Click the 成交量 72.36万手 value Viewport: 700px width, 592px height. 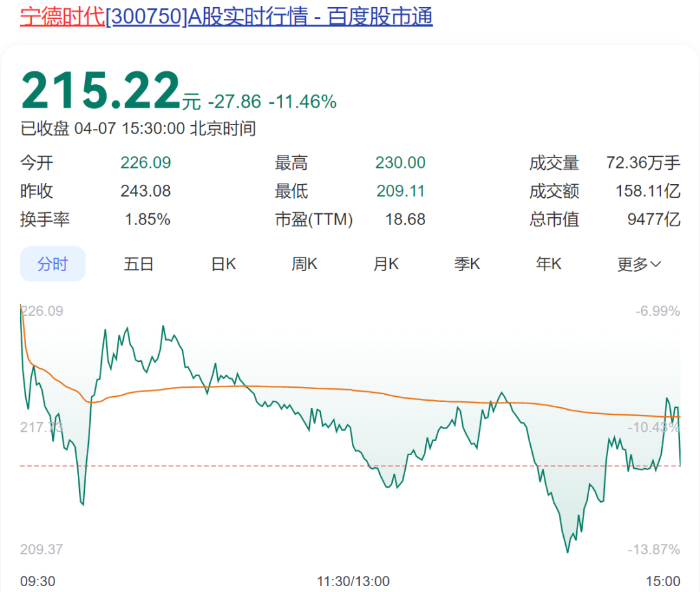click(644, 163)
